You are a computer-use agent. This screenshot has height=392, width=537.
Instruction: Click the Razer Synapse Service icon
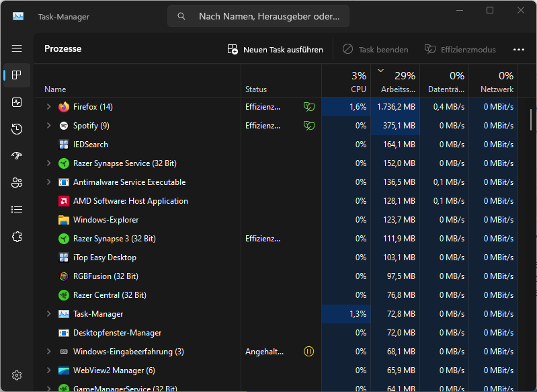tap(64, 163)
